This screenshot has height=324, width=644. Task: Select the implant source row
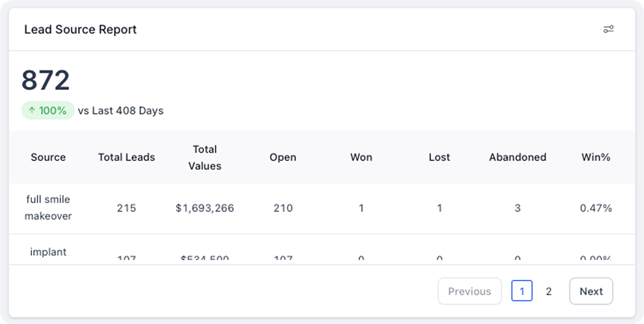tap(322, 249)
